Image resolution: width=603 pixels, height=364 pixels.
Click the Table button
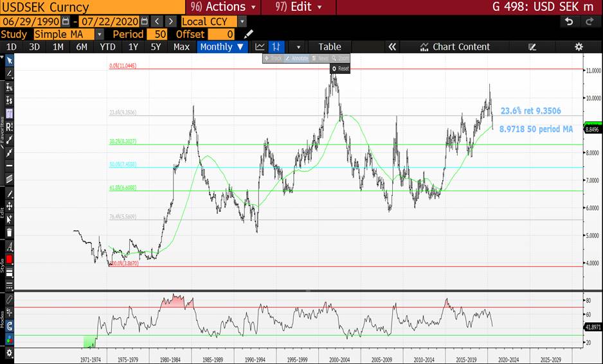[330, 47]
